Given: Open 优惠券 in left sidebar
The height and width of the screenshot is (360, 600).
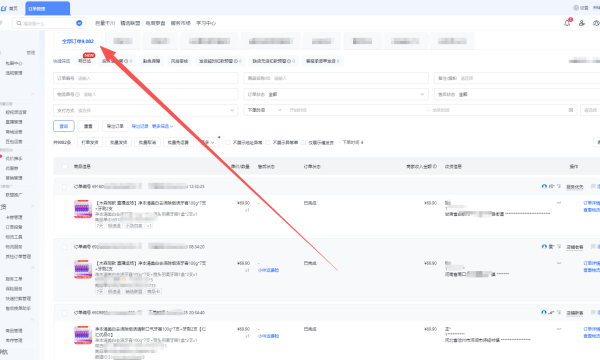Looking at the screenshot, I should (x=12, y=168).
